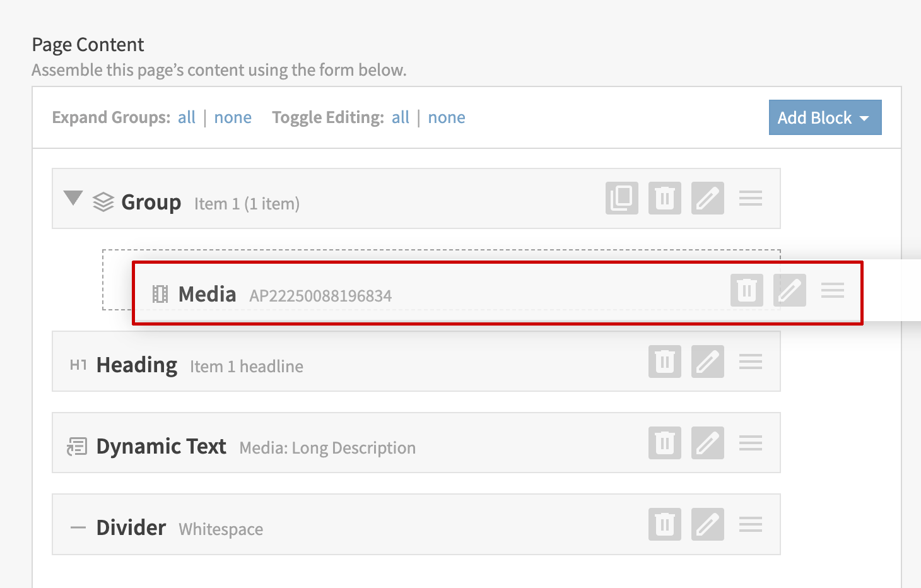Screen dimensions: 921x588
Task: Edit the Divider Whitespace block
Action: [x=707, y=524]
